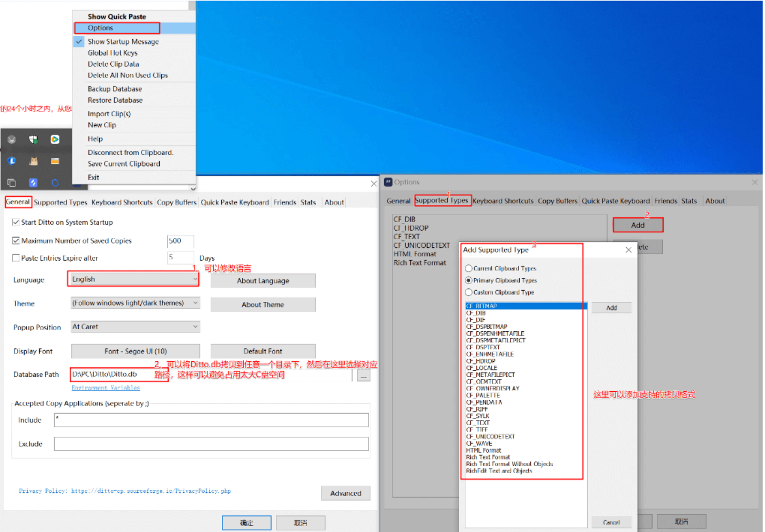Select Current Clipboard Types radio button
The image size is (765, 532).
469,269
